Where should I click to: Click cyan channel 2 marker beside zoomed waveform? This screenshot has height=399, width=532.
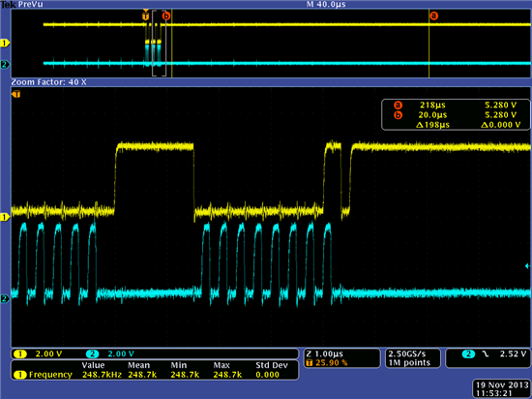(x=5, y=299)
